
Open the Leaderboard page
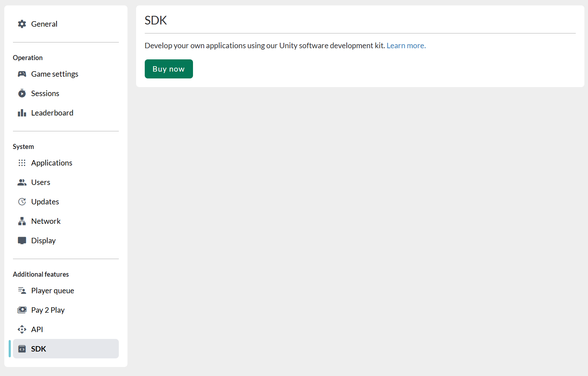coord(52,113)
